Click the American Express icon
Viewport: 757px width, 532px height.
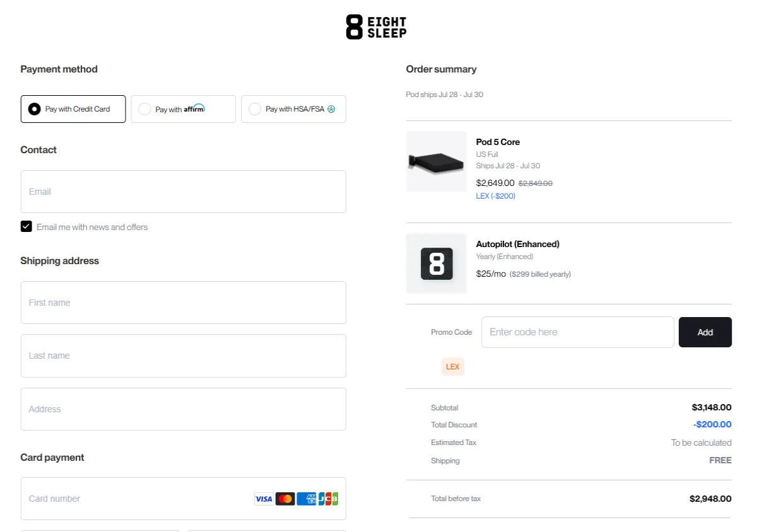tap(306, 499)
